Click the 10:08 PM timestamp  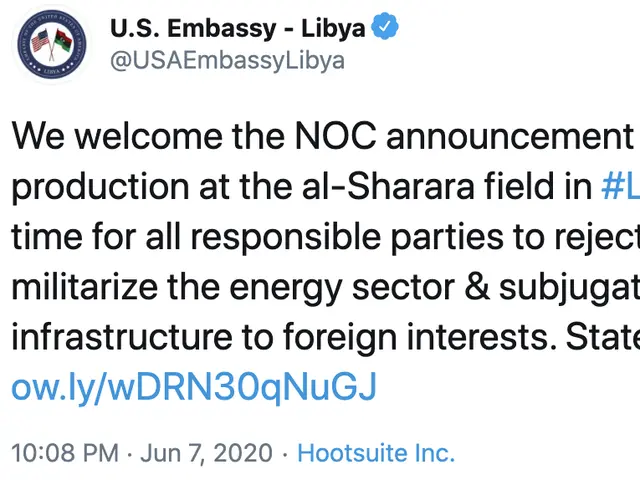point(65,453)
